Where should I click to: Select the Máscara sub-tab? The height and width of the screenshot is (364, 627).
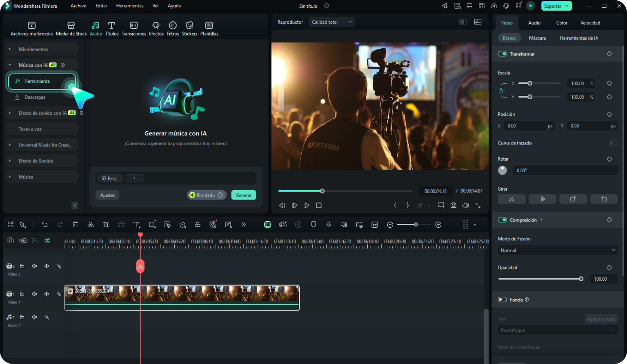pos(537,38)
